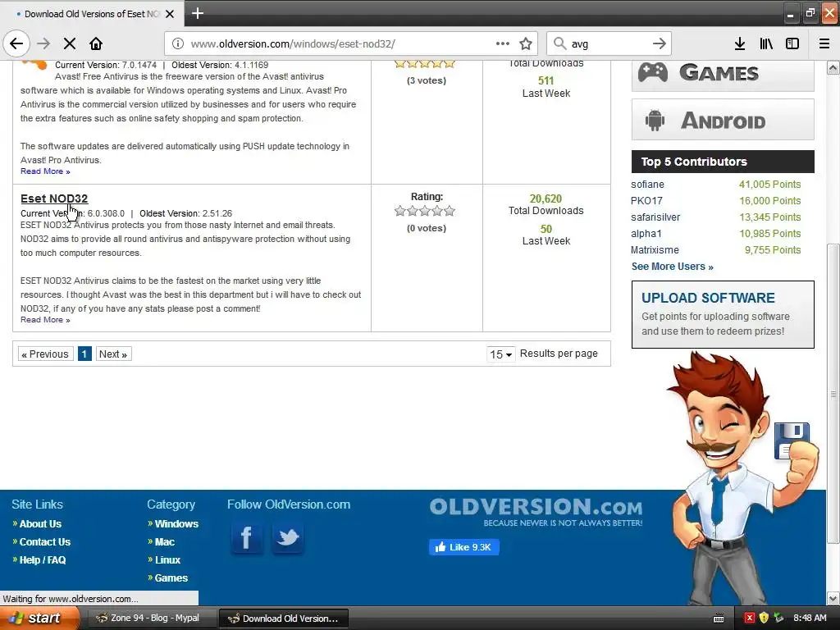This screenshot has height=630, width=840.
Task: Select Download Old Version taskbar window
Action: coord(284,619)
